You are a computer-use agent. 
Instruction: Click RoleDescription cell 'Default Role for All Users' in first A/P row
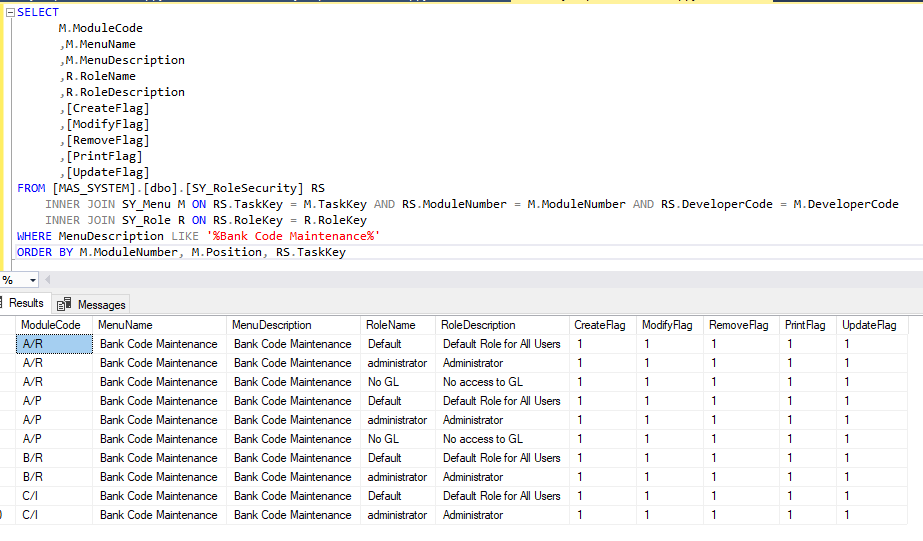[x=502, y=401]
